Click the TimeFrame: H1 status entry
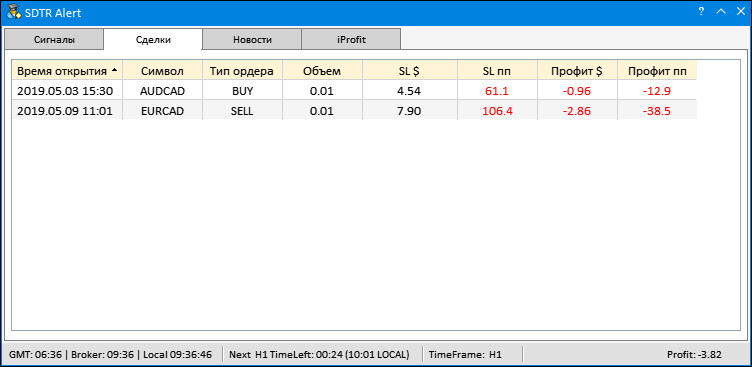 tap(466, 355)
